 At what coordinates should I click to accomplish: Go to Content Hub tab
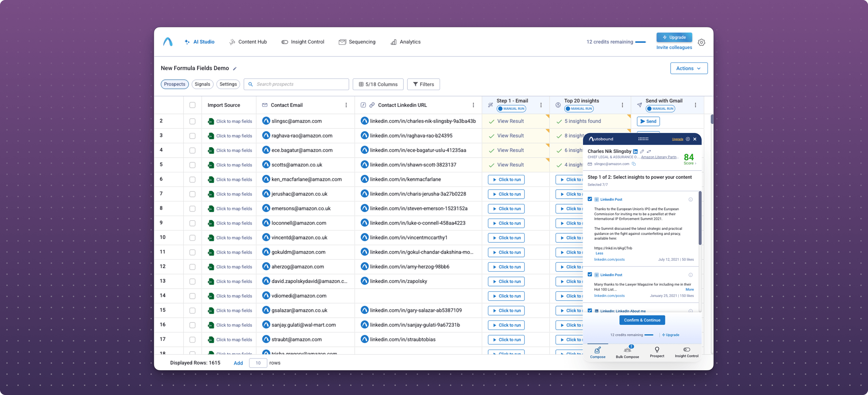(248, 42)
